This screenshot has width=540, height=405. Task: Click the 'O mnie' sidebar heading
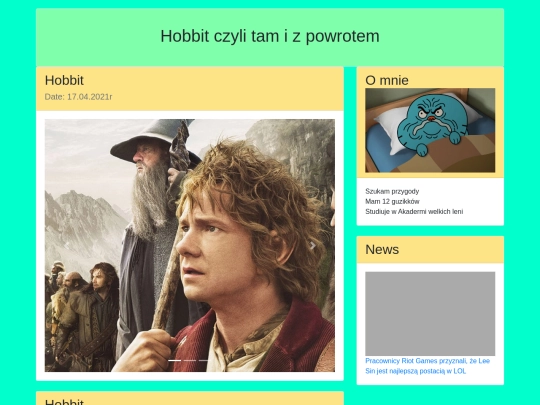pyautogui.click(x=387, y=80)
